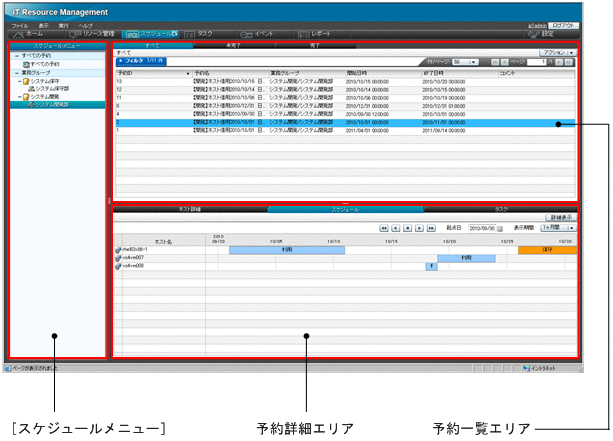The image size is (613, 441).
Task: Select the スケジュール navigation item
Action: point(151,34)
